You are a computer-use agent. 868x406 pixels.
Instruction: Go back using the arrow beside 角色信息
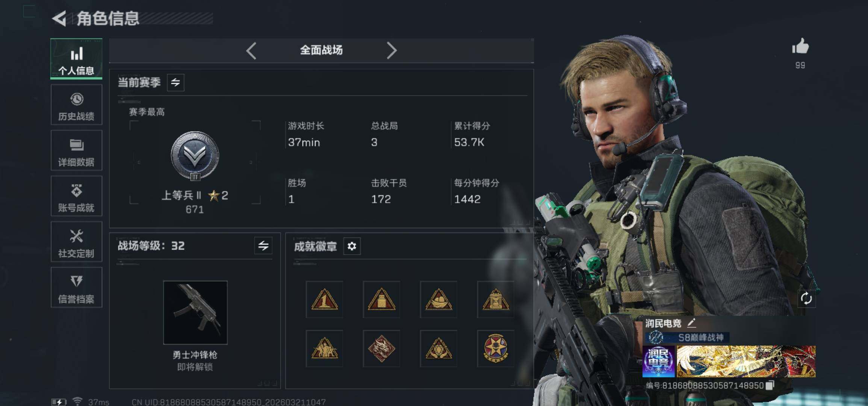point(59,18)
